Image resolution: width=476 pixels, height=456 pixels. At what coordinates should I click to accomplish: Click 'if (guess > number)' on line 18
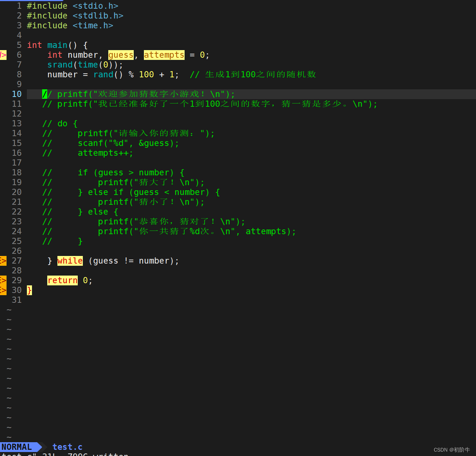126,173
